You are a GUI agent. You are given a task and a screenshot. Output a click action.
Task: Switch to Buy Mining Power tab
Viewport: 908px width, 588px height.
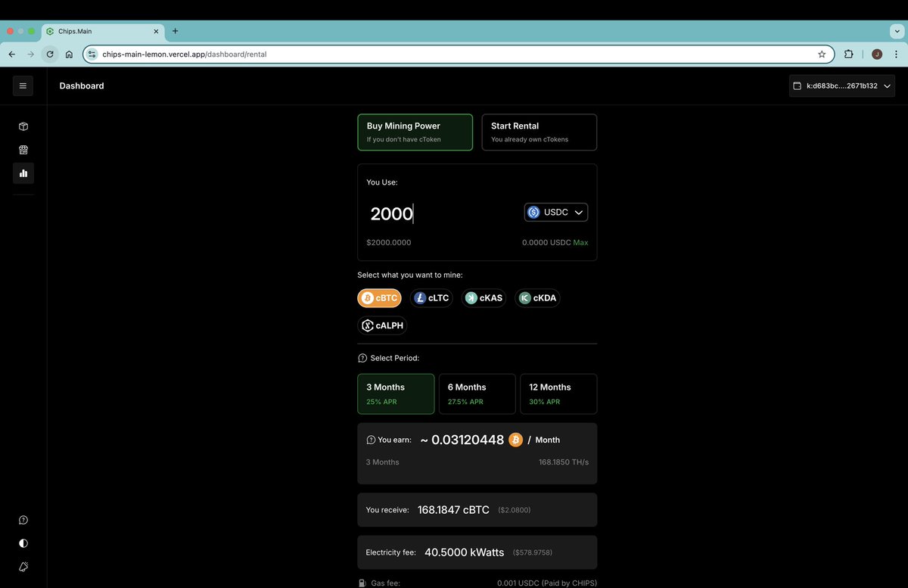415,132
